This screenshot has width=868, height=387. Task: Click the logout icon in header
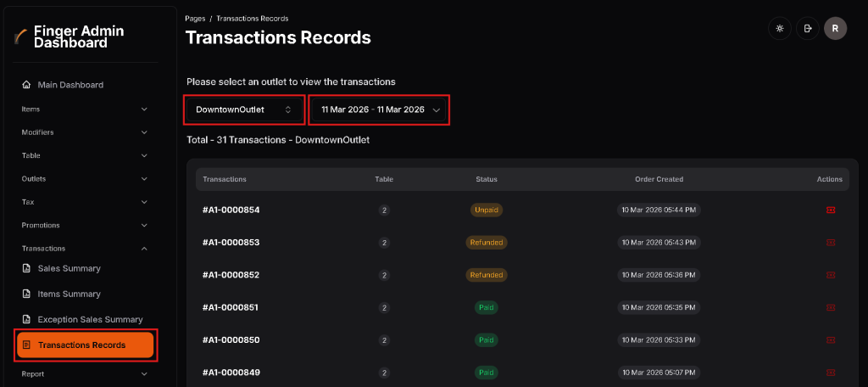point(807,29)
